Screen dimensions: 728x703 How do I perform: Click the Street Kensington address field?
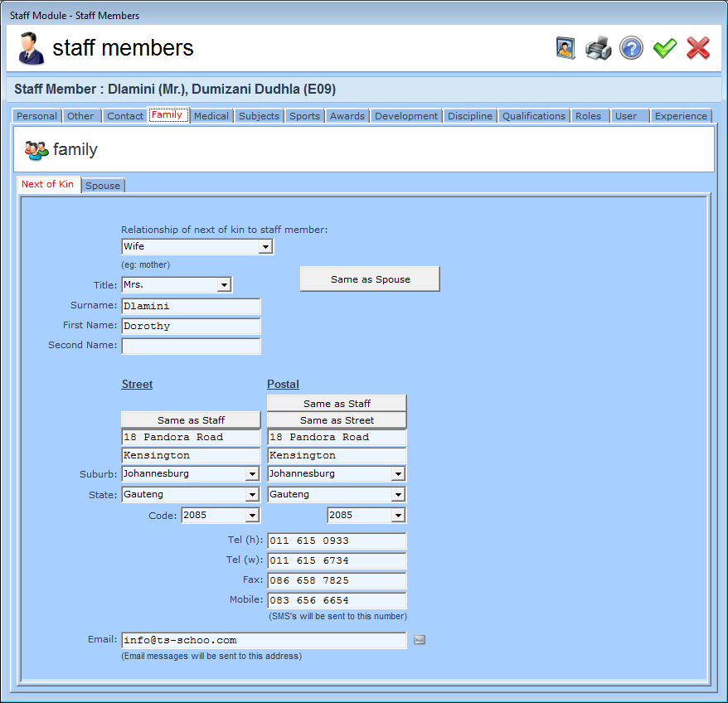[191, 455]
